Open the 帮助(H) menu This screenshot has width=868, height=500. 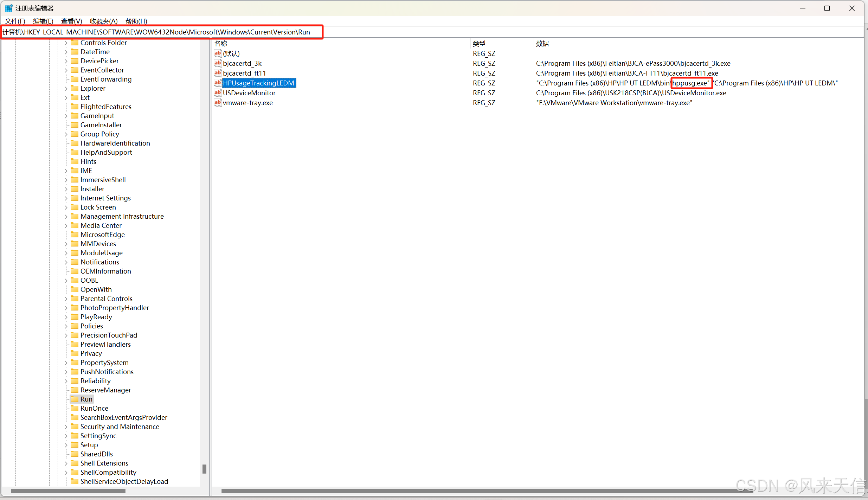point(136,21)
